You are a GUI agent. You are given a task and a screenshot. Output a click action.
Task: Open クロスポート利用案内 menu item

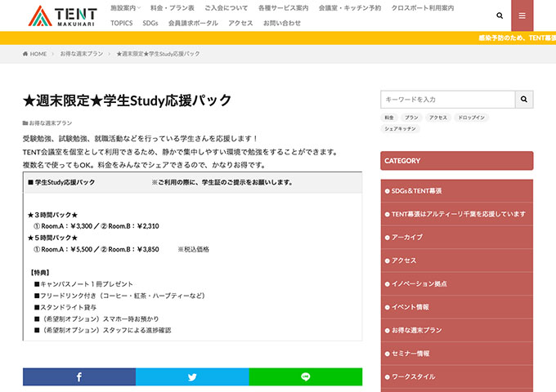pos(423,8)
